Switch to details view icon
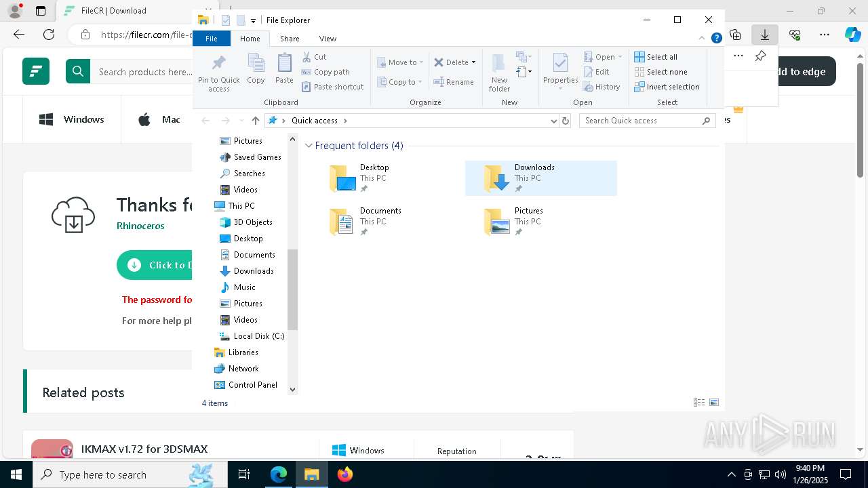This screenshot has width=868, height=488. [x=699, y=403]
